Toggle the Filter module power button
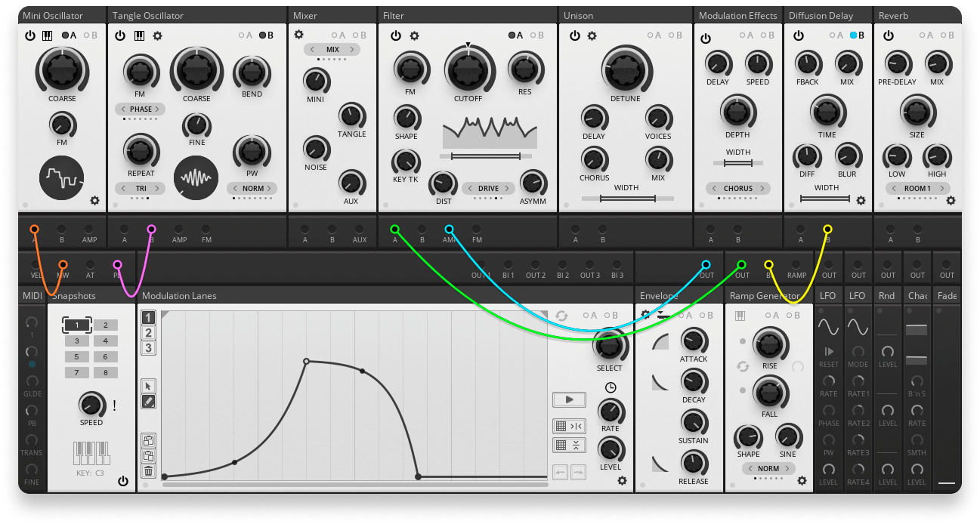Screen dimensions: 980x524 point(396,35)
